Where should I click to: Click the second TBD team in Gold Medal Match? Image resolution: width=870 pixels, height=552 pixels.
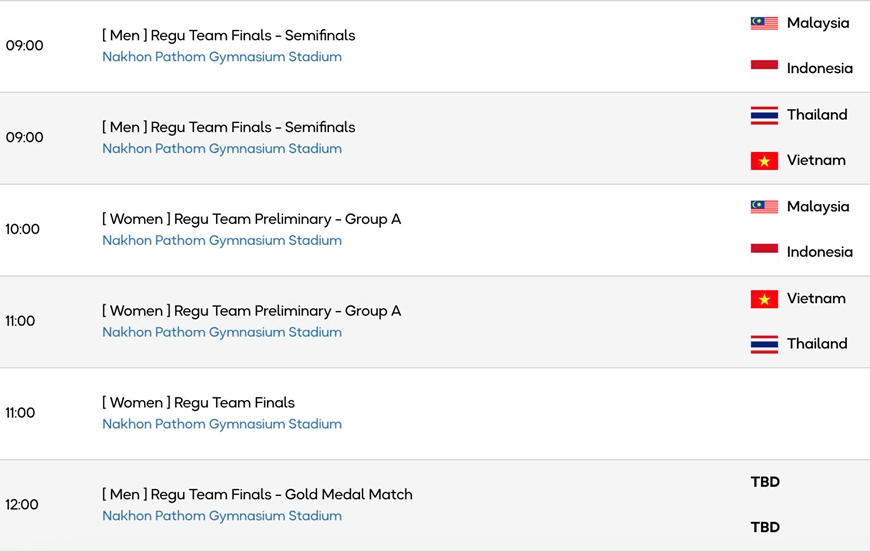pos(765,527)
